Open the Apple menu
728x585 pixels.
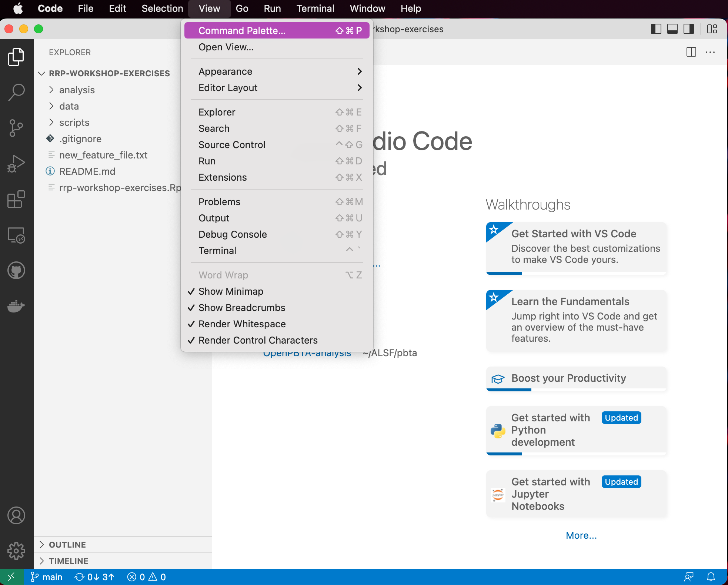pos(18,8)
